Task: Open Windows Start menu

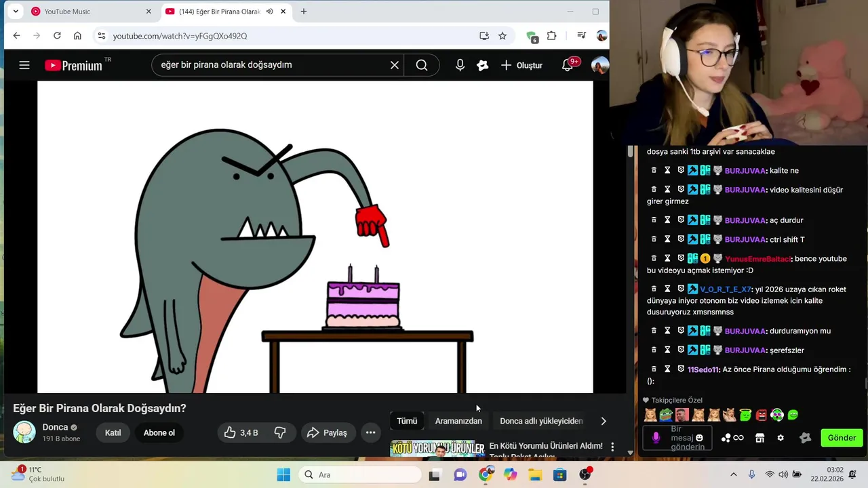Action: point(283,474)
